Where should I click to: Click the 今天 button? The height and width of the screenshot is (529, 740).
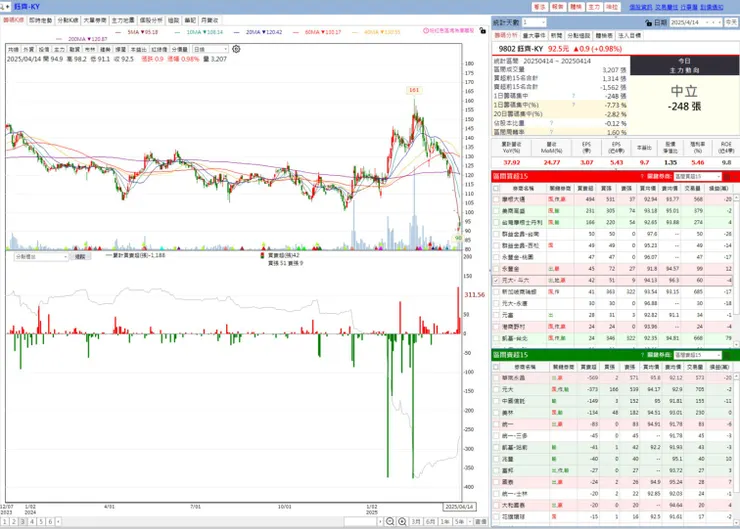731,22
